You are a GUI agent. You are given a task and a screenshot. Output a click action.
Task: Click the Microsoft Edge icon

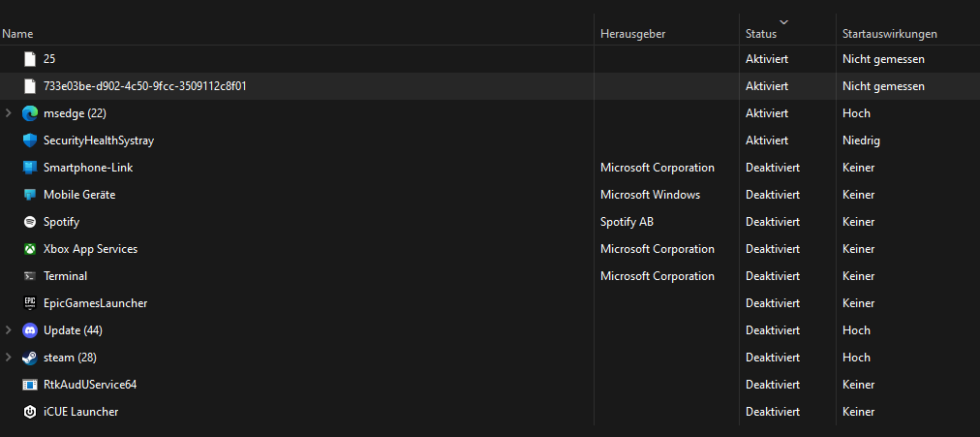pyautogui.click(x=29, y=113)
